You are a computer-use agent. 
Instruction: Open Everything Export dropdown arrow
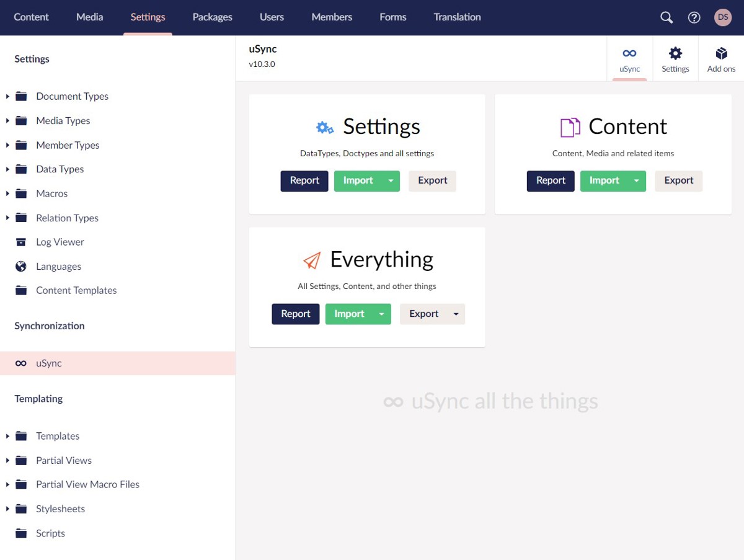click(x=456, y=314)
